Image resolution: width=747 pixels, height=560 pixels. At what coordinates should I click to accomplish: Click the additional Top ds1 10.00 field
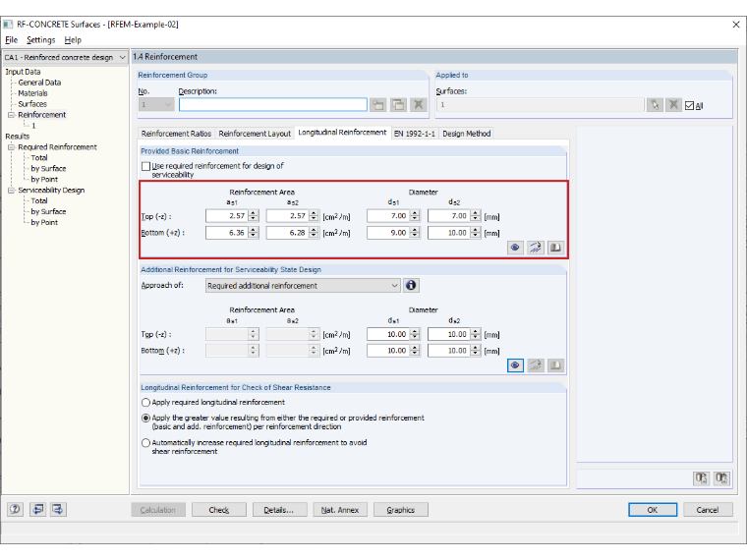click(x=389, y=334)
